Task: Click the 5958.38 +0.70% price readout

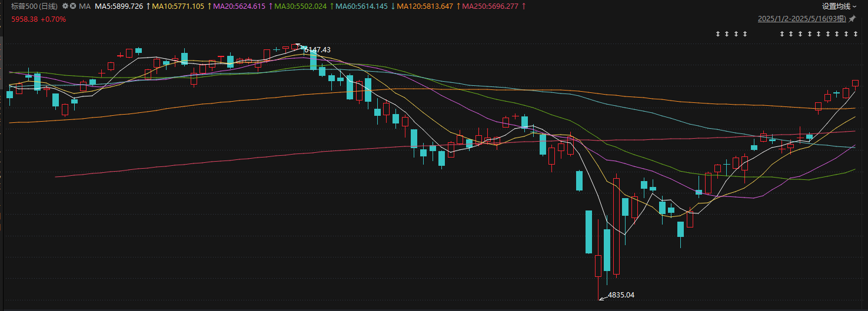Action: coord(39,19)
